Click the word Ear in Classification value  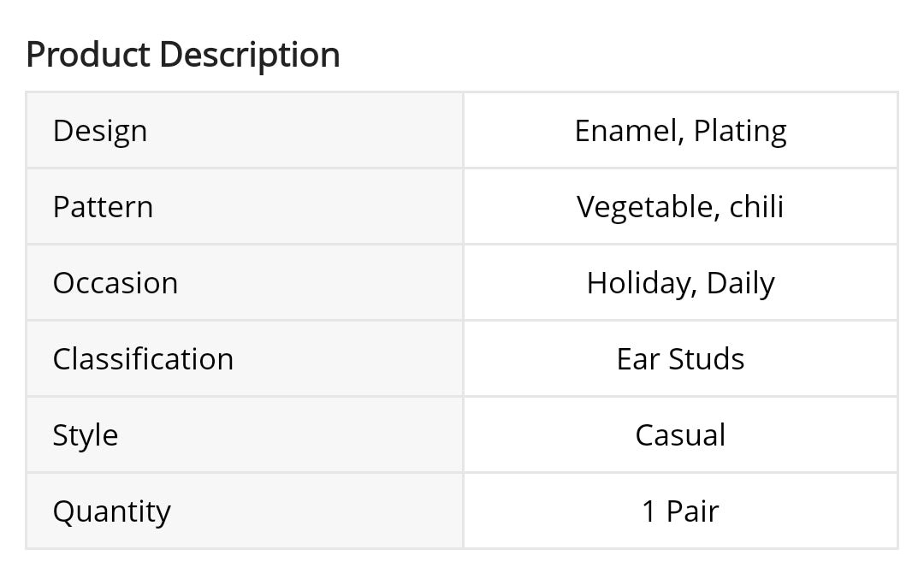(636, 359)
